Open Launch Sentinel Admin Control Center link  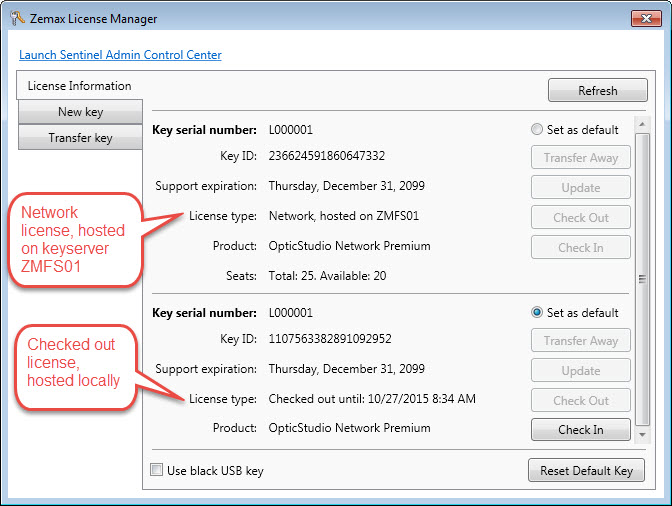pos(120,55)
